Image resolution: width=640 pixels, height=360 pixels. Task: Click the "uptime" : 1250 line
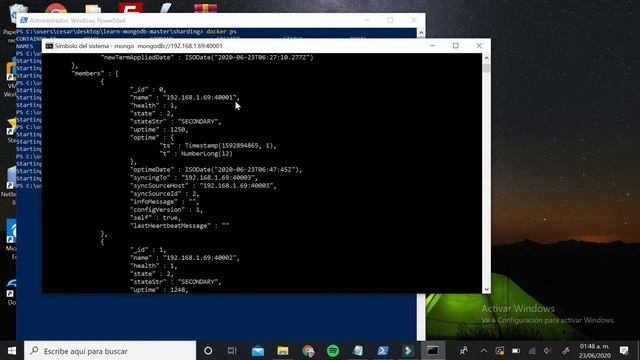(159, 129)
